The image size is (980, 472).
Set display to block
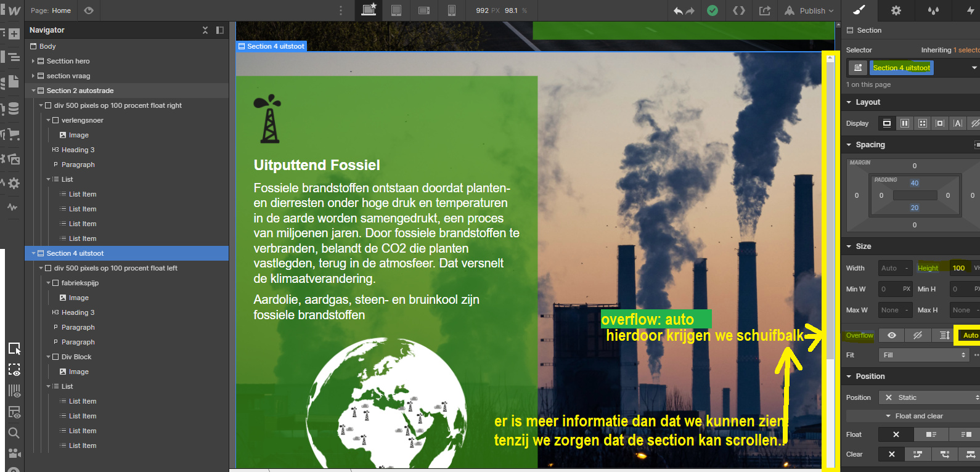point(887,123)
